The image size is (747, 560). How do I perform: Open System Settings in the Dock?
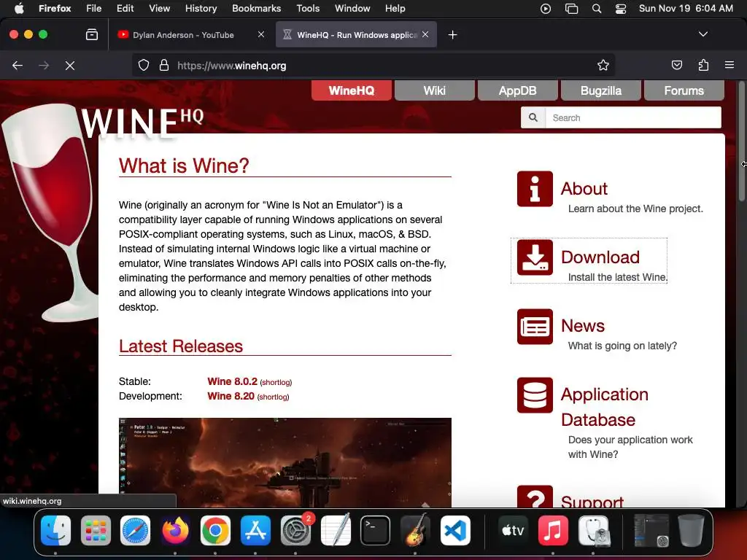295,531
